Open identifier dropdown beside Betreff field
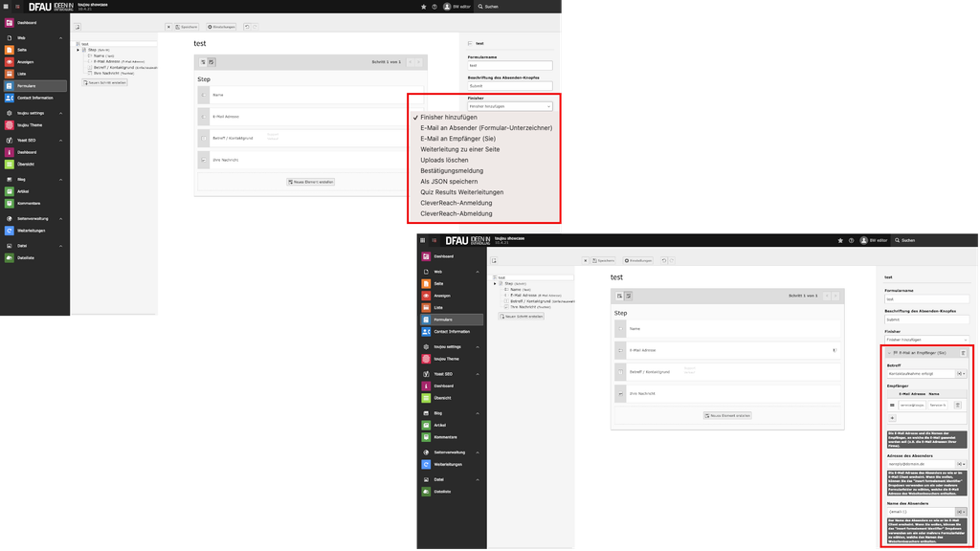Image resolution: width=980 pixels, height=551 pixels. 961,374
